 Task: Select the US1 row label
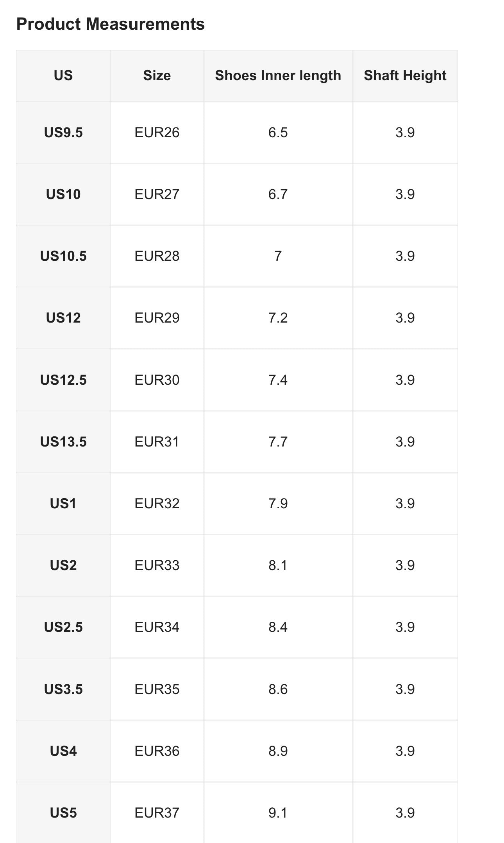pyautogui.click(x=63, y=504)
